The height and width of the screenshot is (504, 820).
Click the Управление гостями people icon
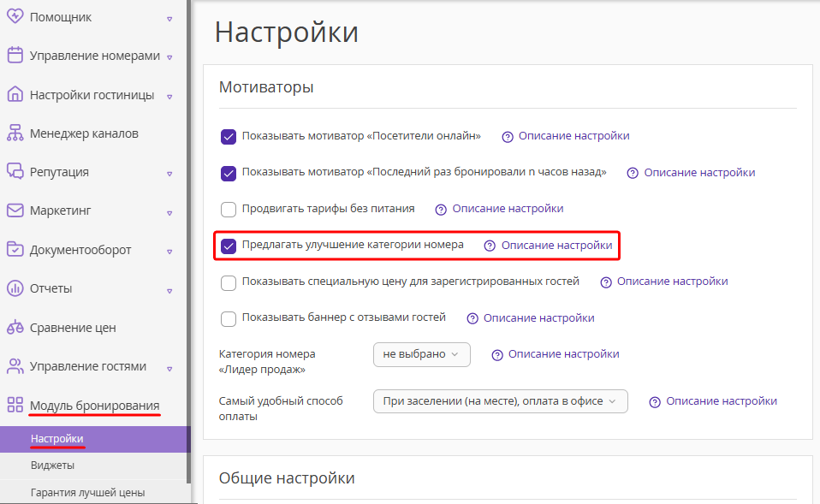pyautogui.click(x=15, y=366)
